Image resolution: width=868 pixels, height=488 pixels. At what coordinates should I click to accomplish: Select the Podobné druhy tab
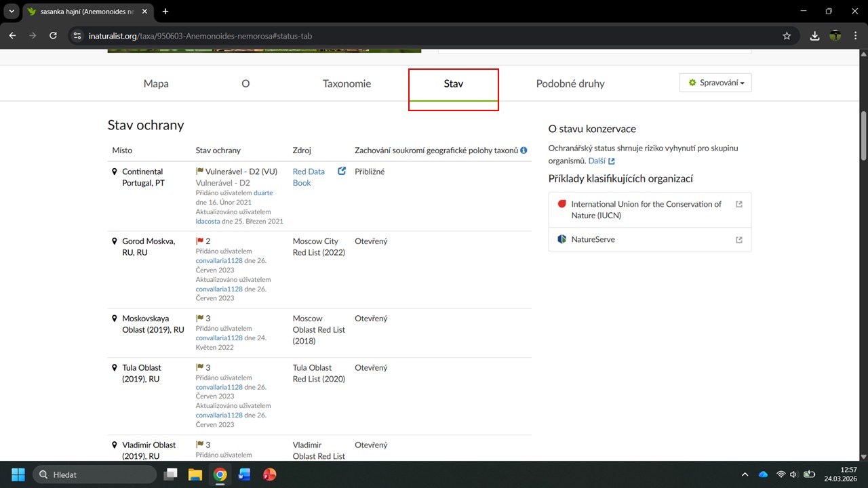tap(570, 84)
